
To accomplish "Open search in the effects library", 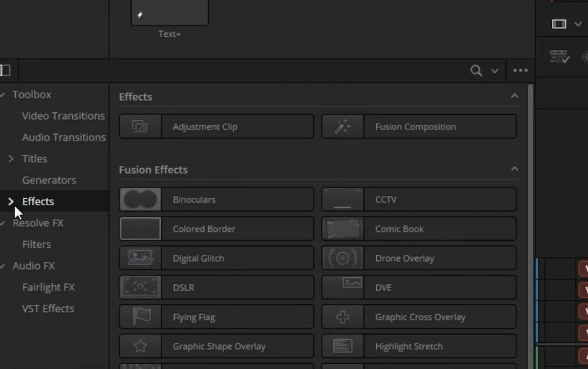I will (x=476, y=70).
